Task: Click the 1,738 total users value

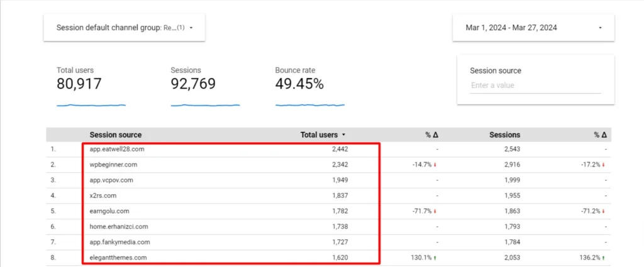Action: point(340,226)
